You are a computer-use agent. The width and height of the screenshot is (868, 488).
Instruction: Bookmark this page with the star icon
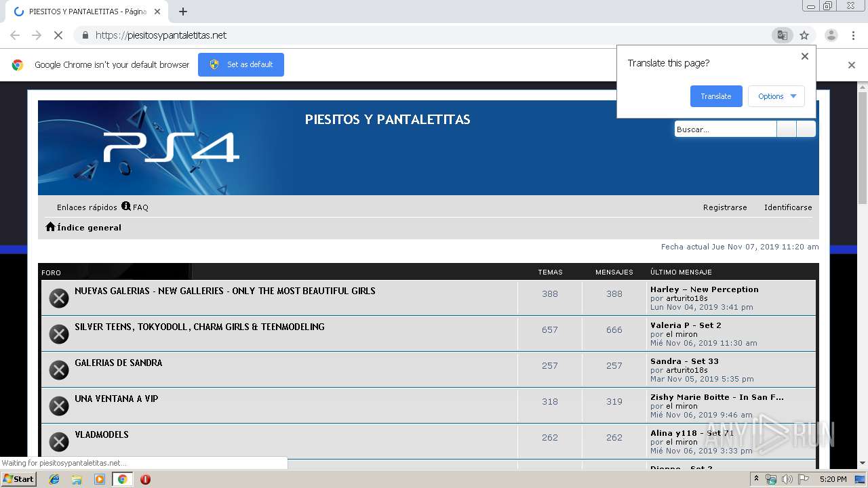click(x=804, y=35)
